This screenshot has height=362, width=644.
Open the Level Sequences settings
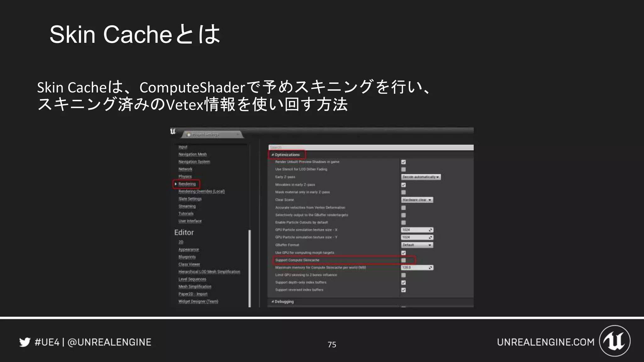point(192,279)
